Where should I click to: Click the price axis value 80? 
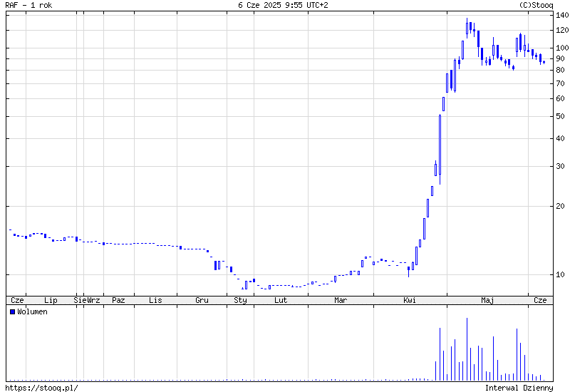(560, 70)
